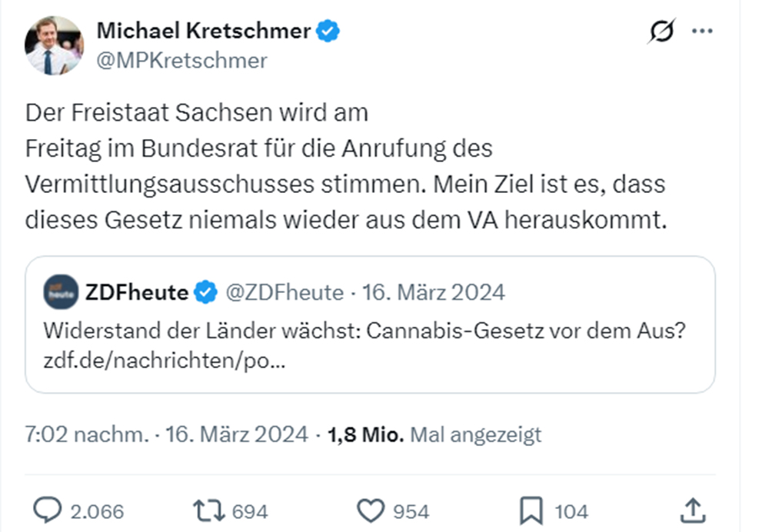Screen dimensions: 769x532
Task: Open the more options menu with three dots
Action: [x=702, y=31]
